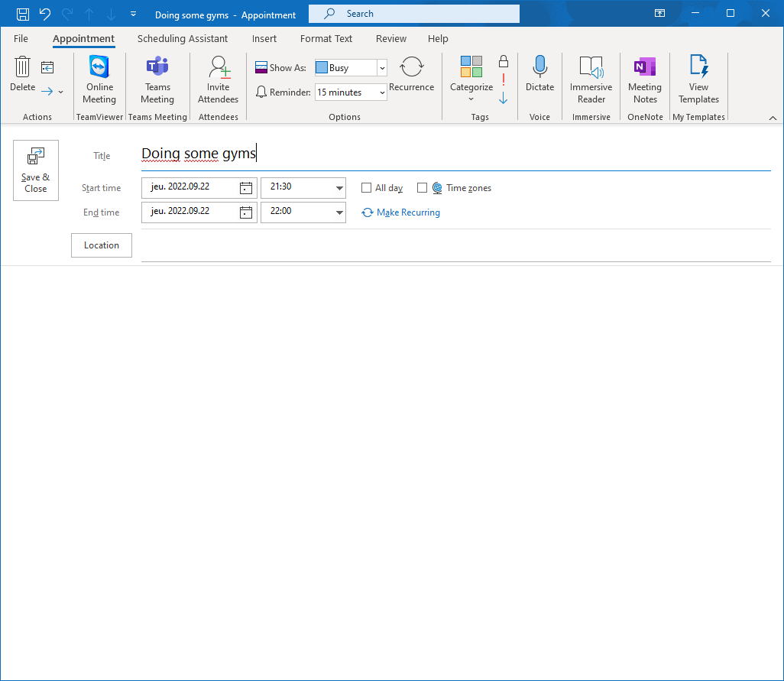Expand the end time dropdown
The image size is (784, 681).
(339, 212)
